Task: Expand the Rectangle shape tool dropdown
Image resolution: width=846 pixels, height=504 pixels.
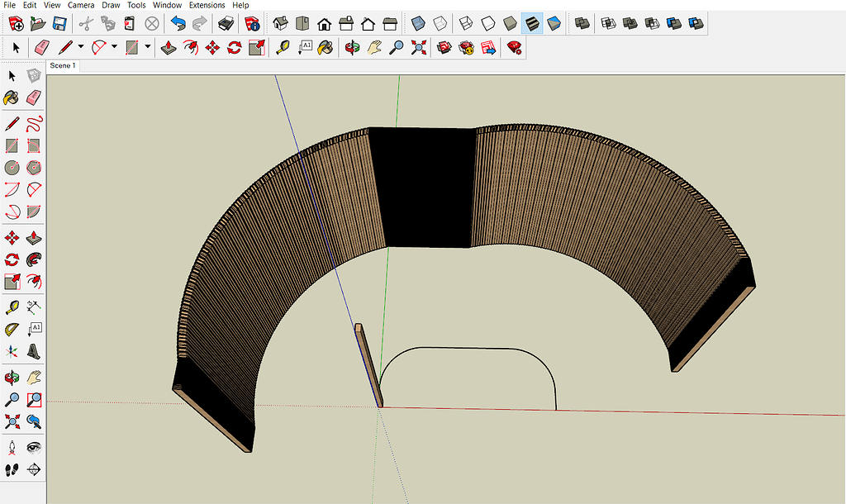Action: pos(148,47)
